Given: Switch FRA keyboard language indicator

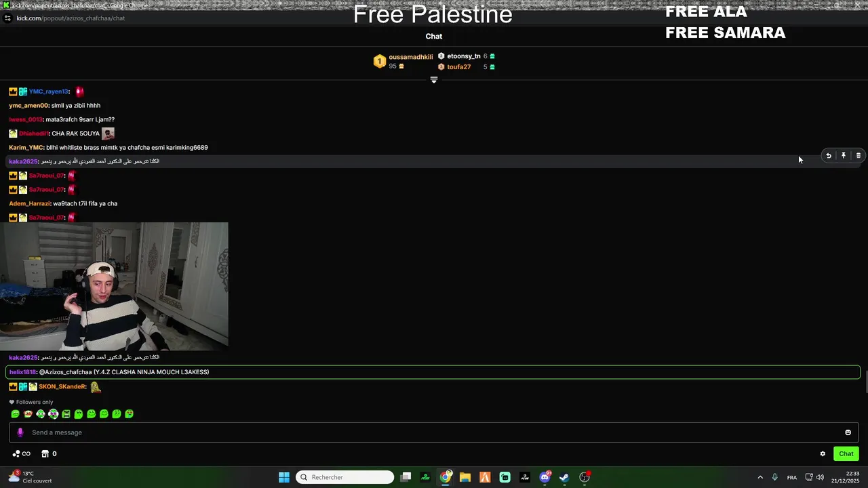Looking at the screenshot, I should tap(792, 478).
